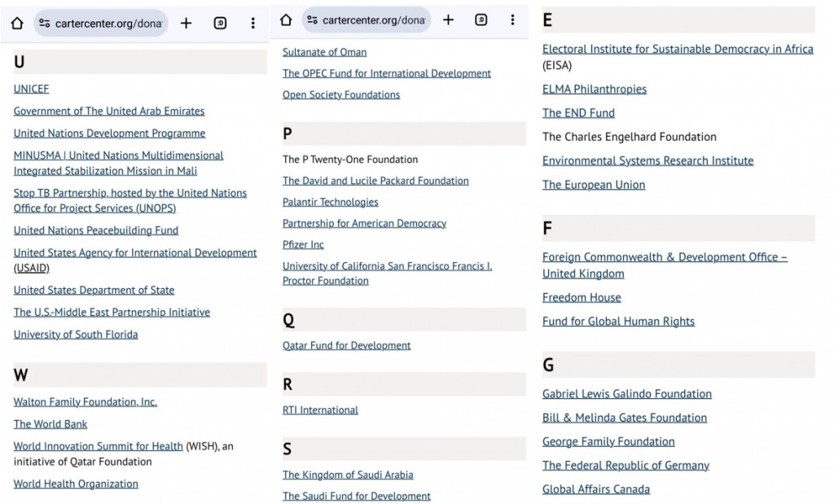Open United States Department of State link
Viewport: 834px width, 504px height.
(x=94, y=291)
